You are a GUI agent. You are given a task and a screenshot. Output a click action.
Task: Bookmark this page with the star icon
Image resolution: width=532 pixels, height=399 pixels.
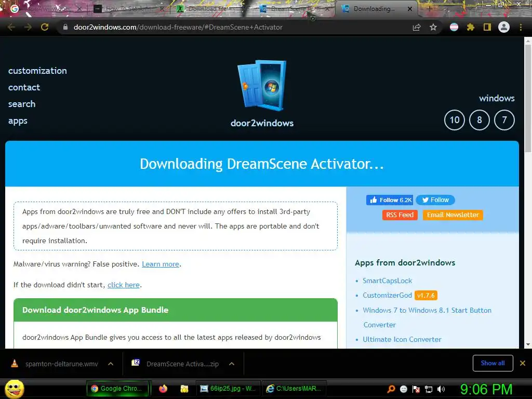(433, 27)
